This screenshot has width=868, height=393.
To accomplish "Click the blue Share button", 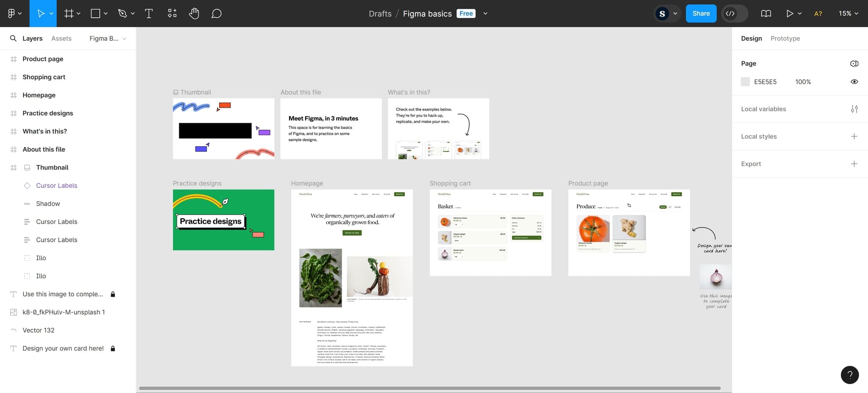I will tap(701, 14).
